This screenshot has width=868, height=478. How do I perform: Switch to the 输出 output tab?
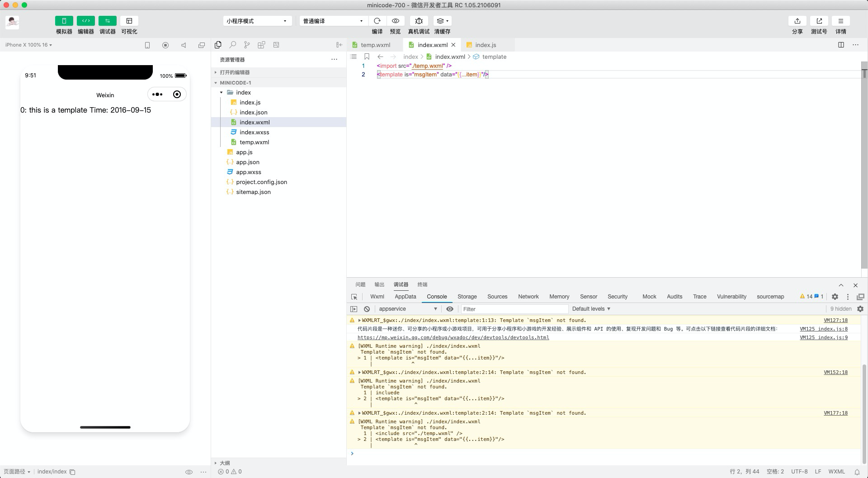click(x=379, y=284)
